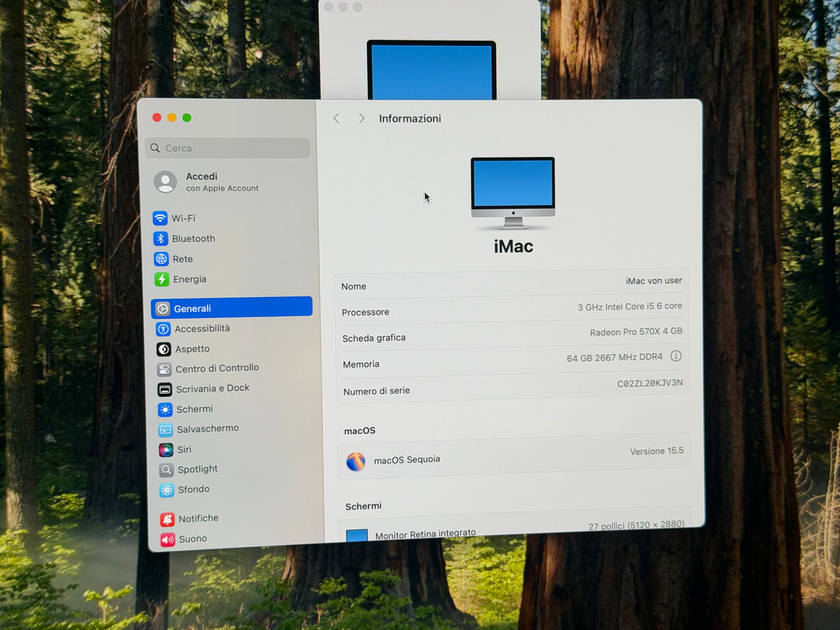The width and height of the screenshot is (840, 630).
Task: Click the macOS Sequoia logo icon
Action: tap(356, 462)
